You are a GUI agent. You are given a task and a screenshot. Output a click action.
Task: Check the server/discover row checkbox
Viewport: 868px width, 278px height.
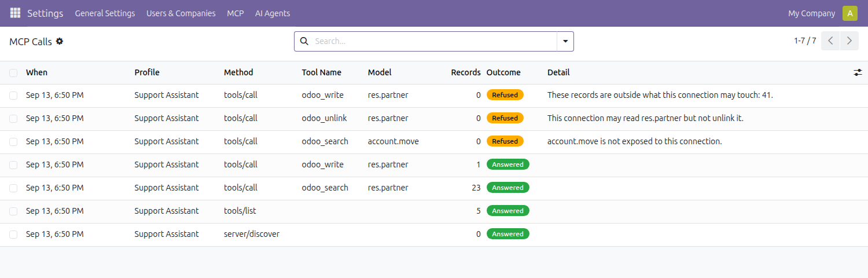[x=13, y=234]
